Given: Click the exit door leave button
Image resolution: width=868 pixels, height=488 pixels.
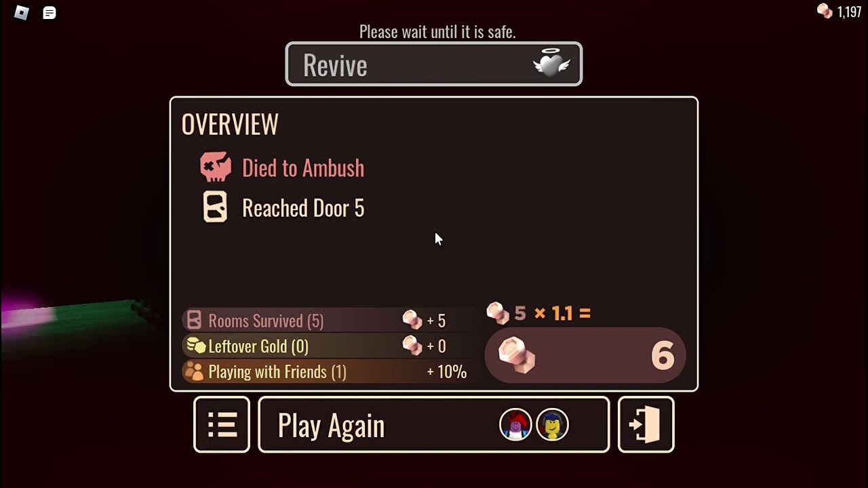Looking at the screenshot, I should point(646,424).
